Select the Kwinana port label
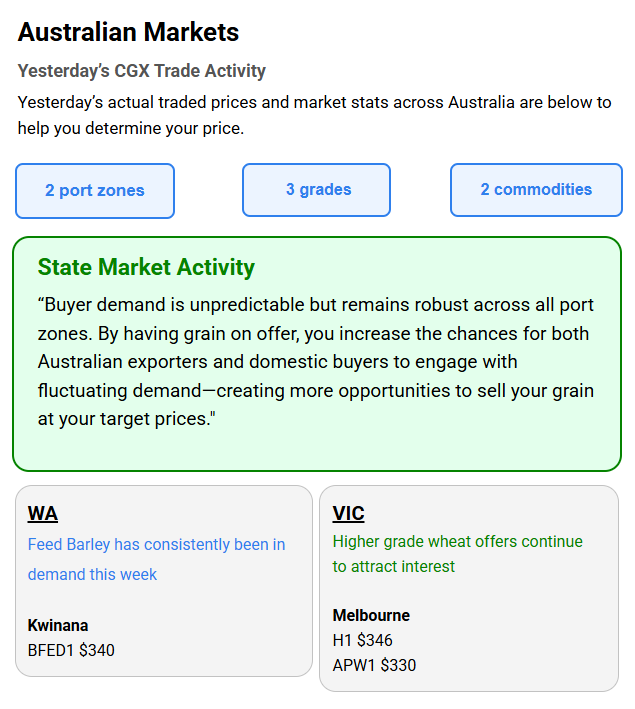Screen dimensions: 635x709 [58, 625]
